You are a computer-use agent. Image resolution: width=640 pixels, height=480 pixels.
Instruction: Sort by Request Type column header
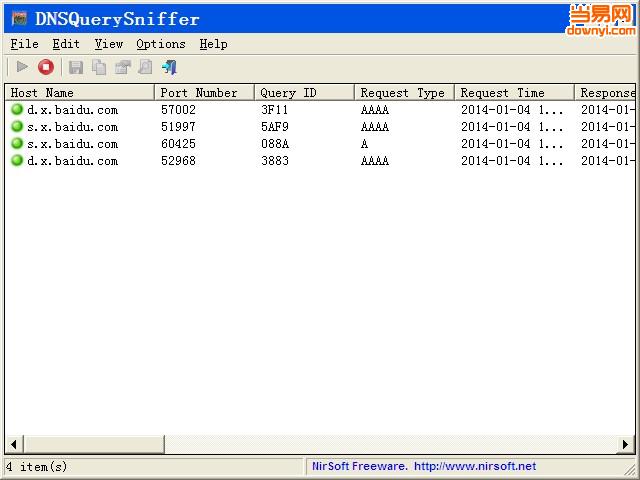tap(403, 93)
